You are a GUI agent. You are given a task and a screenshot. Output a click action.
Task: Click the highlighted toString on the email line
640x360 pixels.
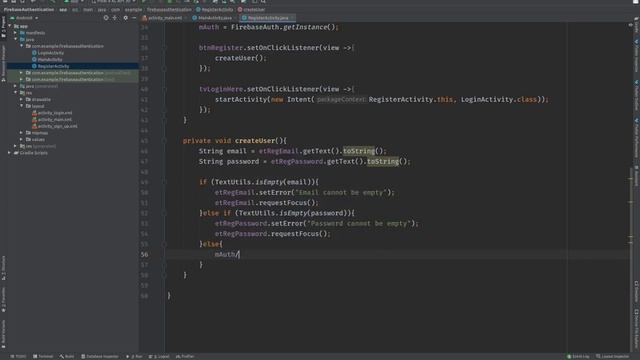click(359, 151)
